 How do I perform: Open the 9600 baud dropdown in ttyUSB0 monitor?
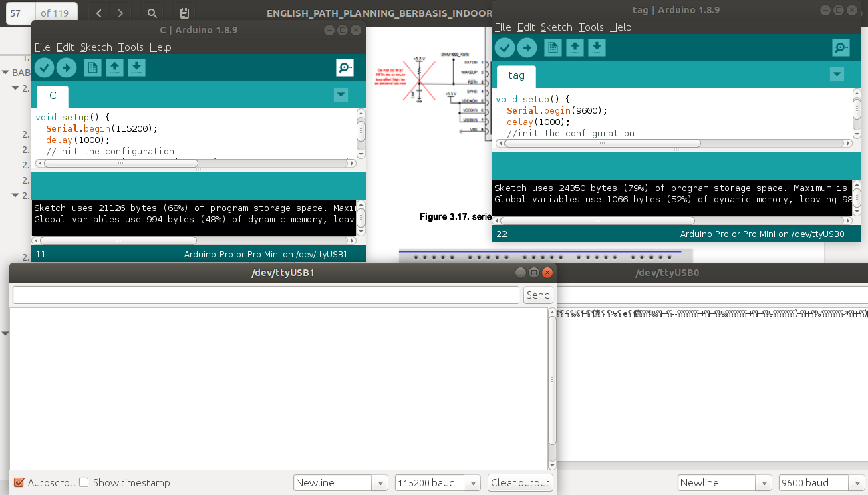click(x=857, y=482)
